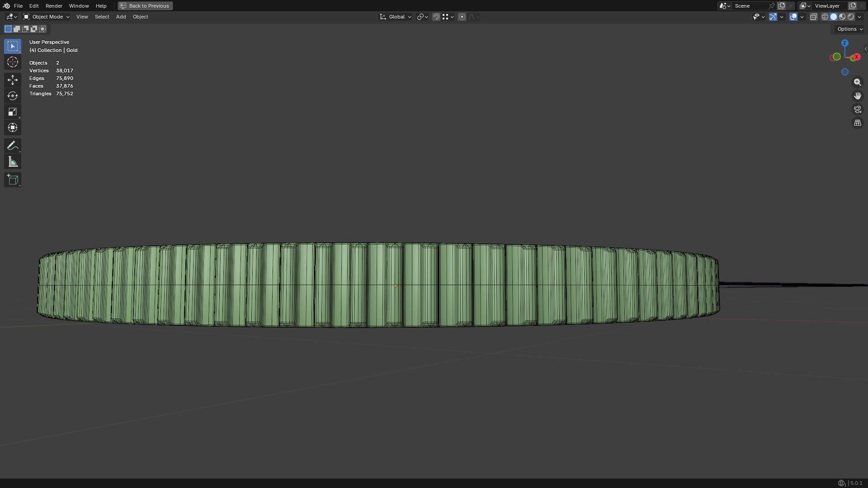This screenshot has width=868, height=488.
Task: Set selection mode to Subtract
Action: 25,29
